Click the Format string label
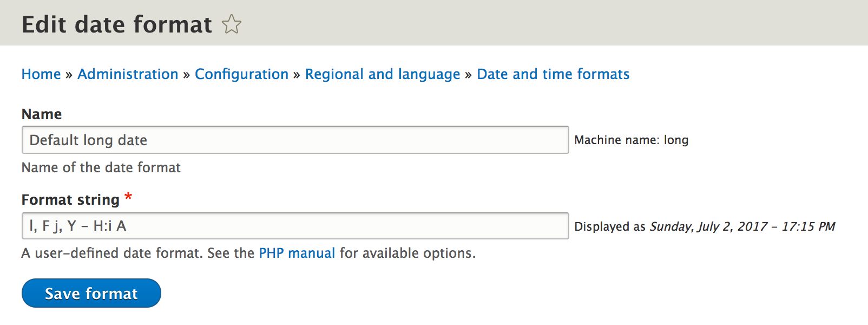Viewport: 868px width, 325px height. pyautogui.click(x=70, y=200)
